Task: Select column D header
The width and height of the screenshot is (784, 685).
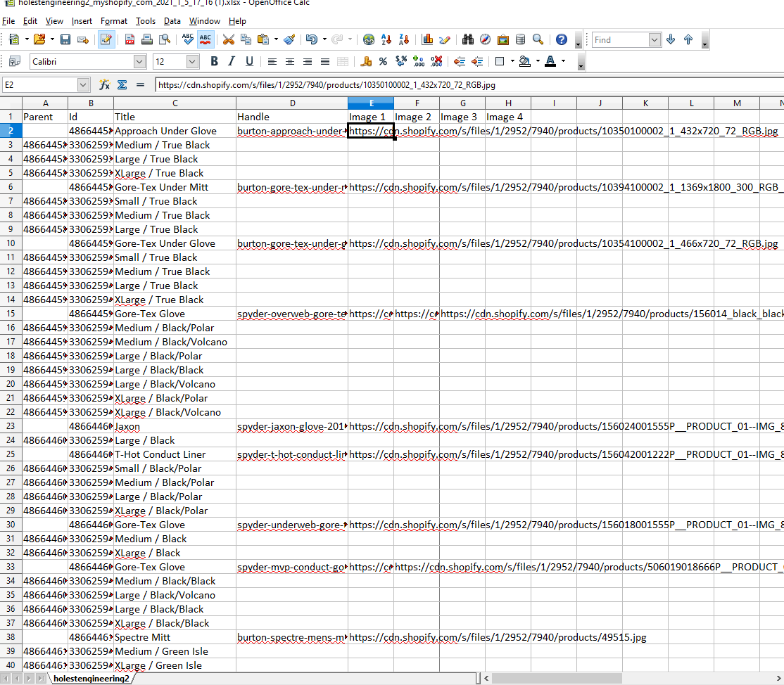Action: pyautogui.click(x=292, y=103)
